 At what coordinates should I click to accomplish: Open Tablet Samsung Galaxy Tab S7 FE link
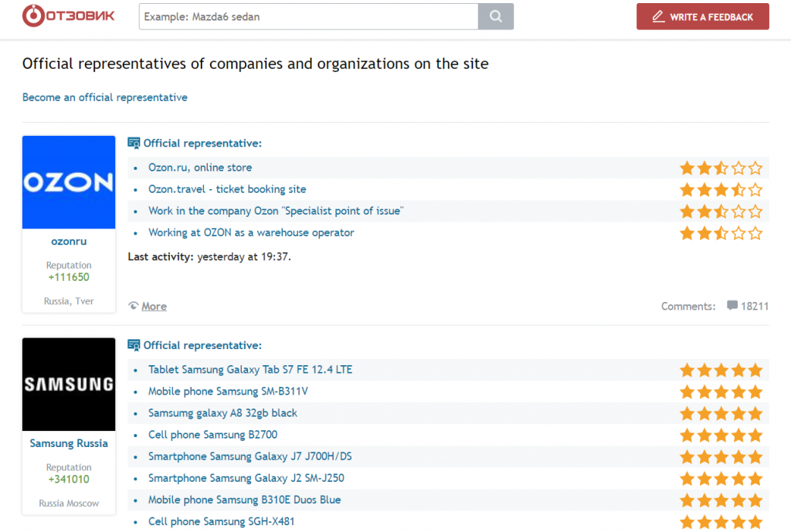click(x=250, y=370)
